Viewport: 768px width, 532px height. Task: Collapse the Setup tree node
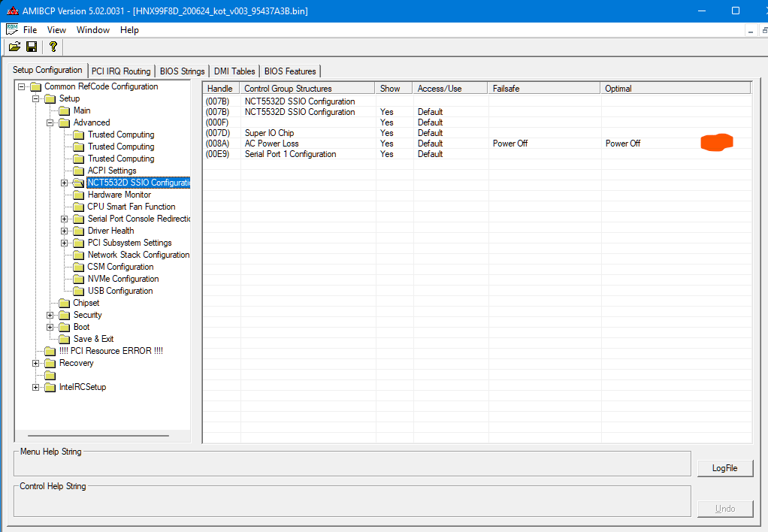tap(36, 98)
